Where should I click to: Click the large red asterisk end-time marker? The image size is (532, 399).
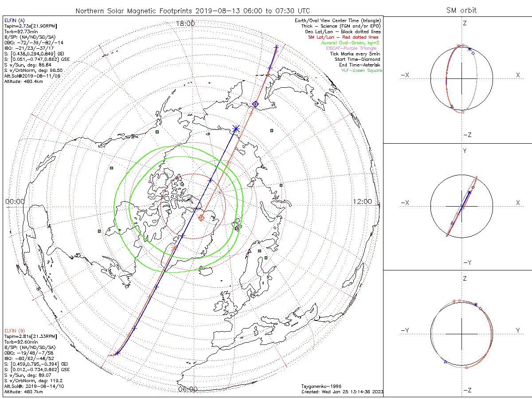tap(175, 247)
